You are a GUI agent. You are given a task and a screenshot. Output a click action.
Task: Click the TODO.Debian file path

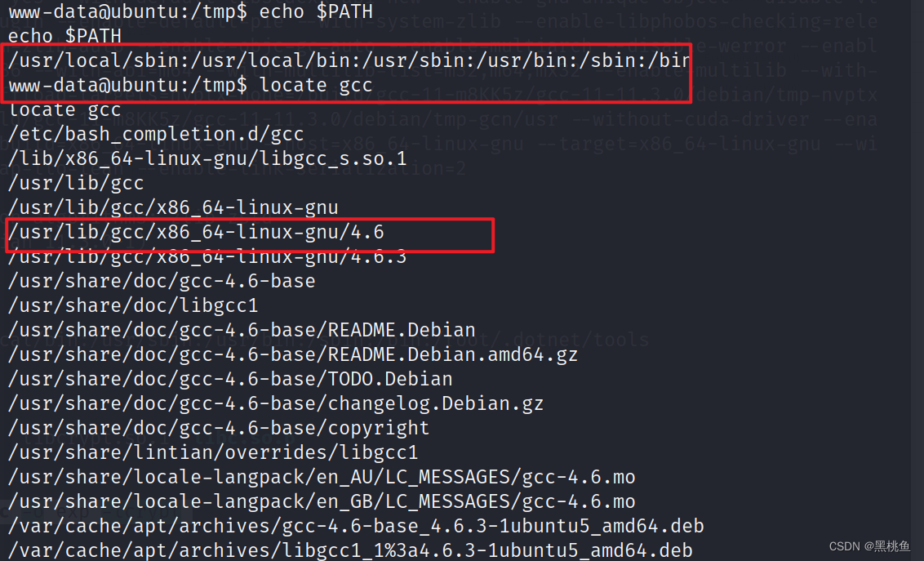pos(230,379)
